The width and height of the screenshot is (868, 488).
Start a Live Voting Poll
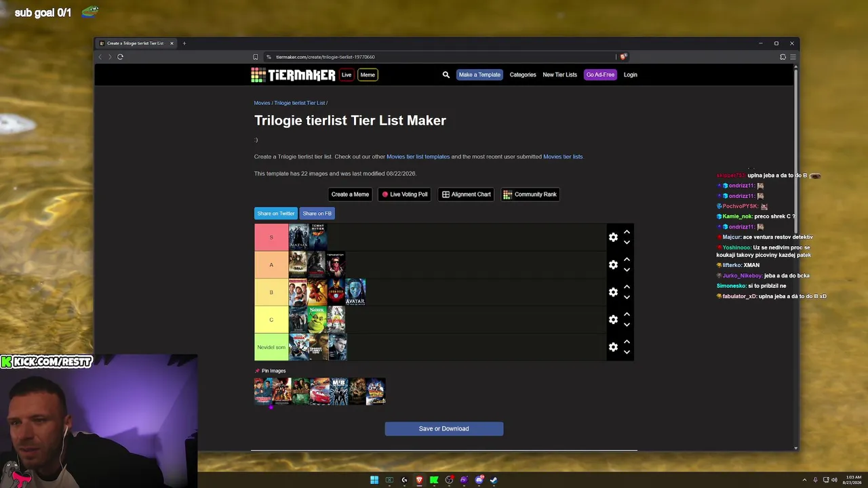[405, 195]
